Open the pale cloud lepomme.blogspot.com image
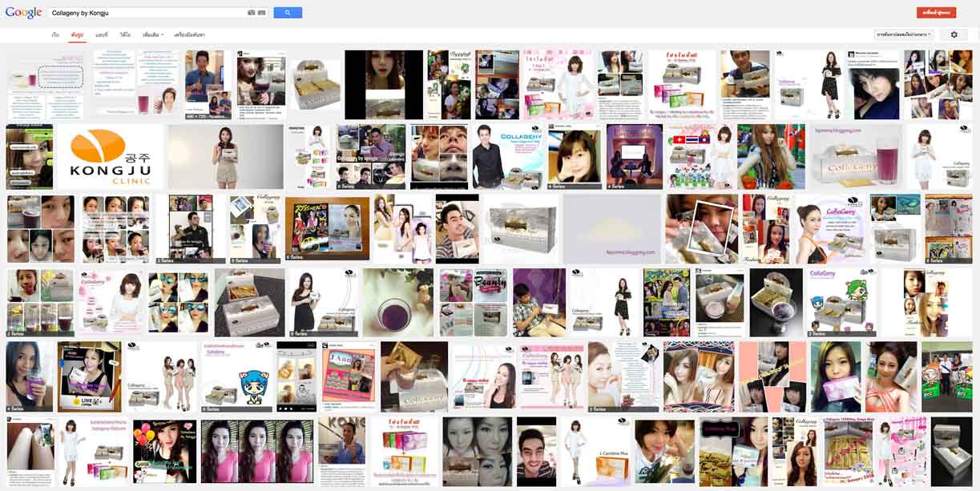Screen dimensions: 980x491 click(x=613, y=229)
